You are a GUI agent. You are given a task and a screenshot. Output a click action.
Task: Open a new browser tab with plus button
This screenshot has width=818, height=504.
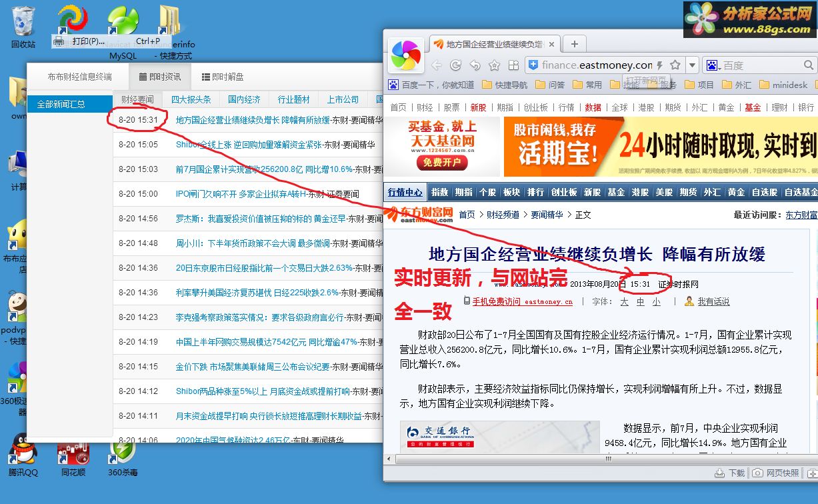click(x=574, y=44)
